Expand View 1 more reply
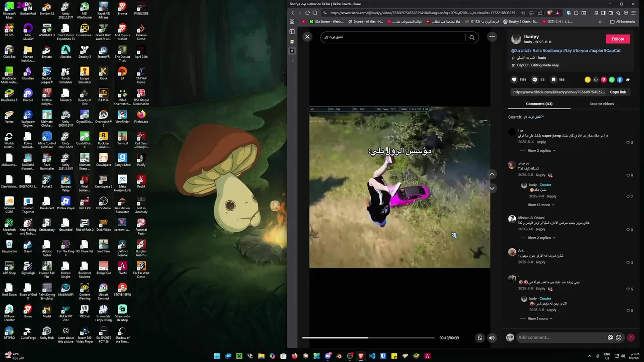644x362 pixels. (540, 319)
